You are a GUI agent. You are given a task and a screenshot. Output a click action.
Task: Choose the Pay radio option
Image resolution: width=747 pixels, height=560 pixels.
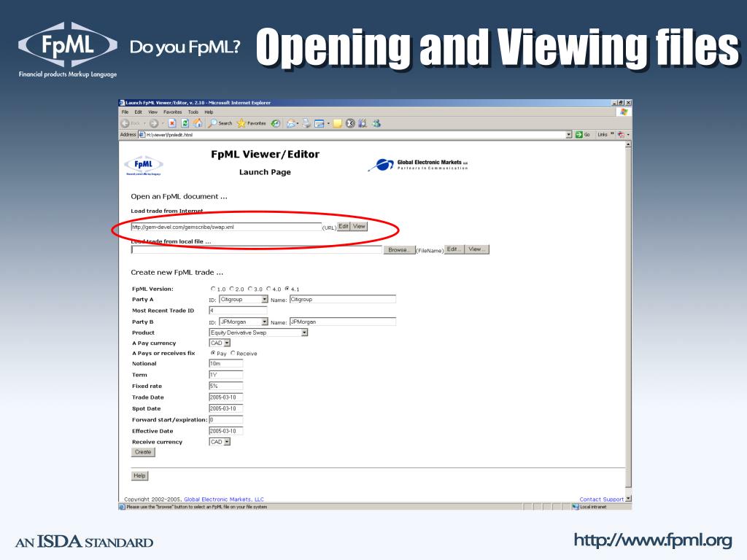(x=213, y=353)
